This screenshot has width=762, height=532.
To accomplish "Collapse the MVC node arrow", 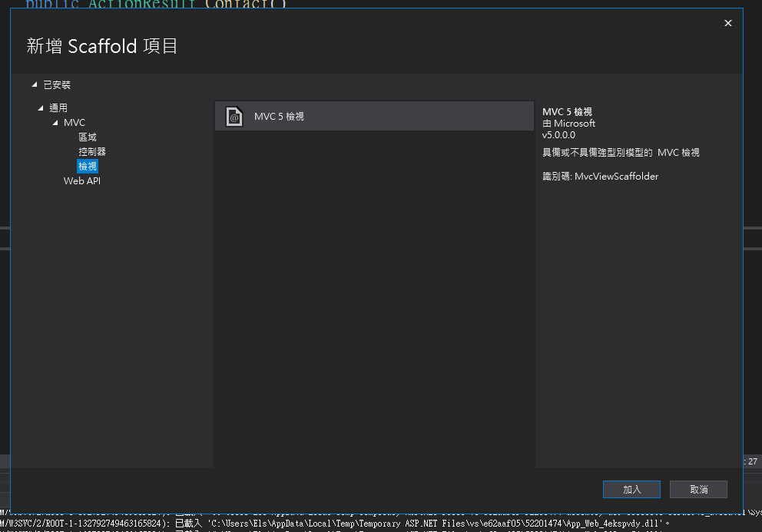I will pyautogui.click(x=55, y=122).
